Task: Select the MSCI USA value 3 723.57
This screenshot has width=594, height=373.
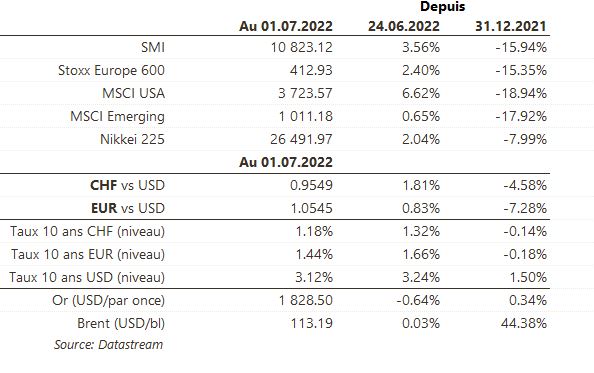Action: tap(305, 93)
